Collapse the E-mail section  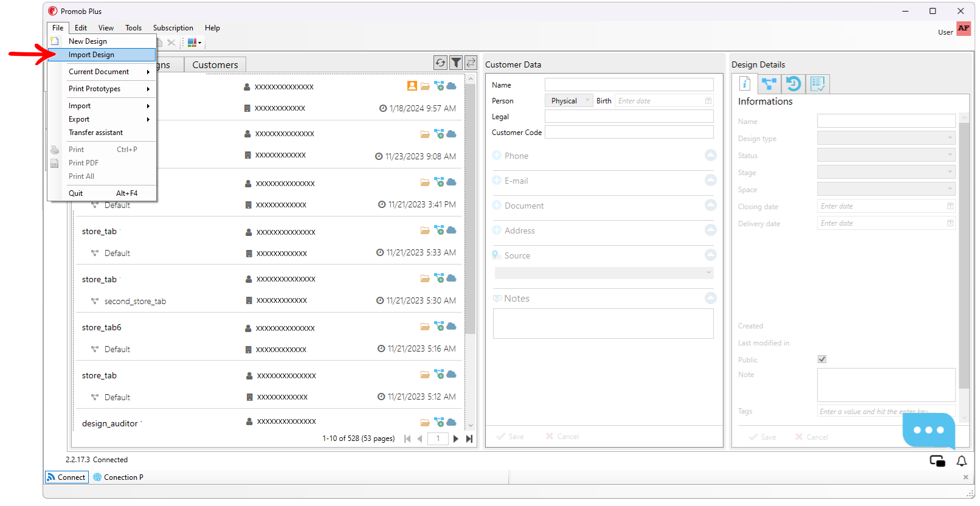711,180
